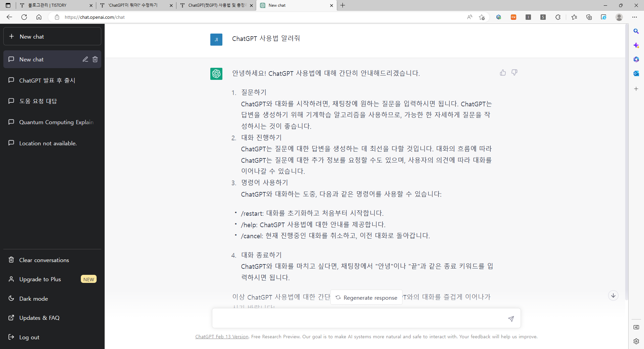Image resolution: width=644 pixels, height=349 pixels.
Task: Give a thumbs down to the response
Action: (x=514, y=72)
